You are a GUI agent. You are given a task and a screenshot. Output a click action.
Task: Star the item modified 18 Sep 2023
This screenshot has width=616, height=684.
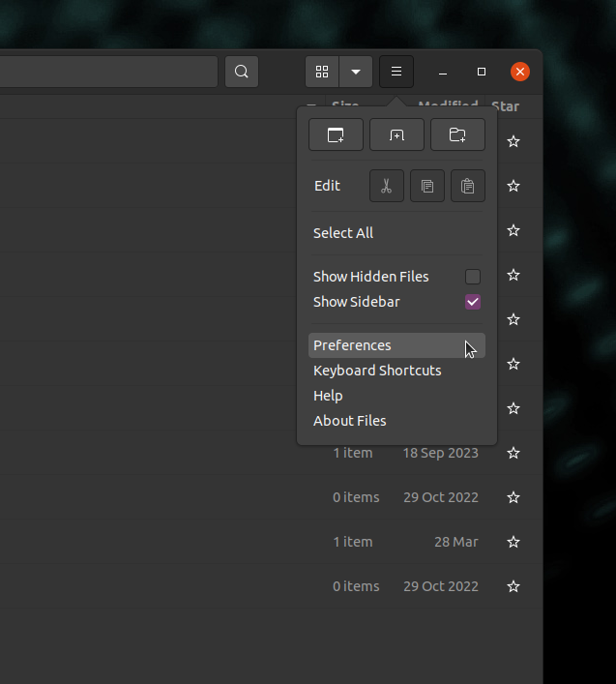(x=513, y=453)
